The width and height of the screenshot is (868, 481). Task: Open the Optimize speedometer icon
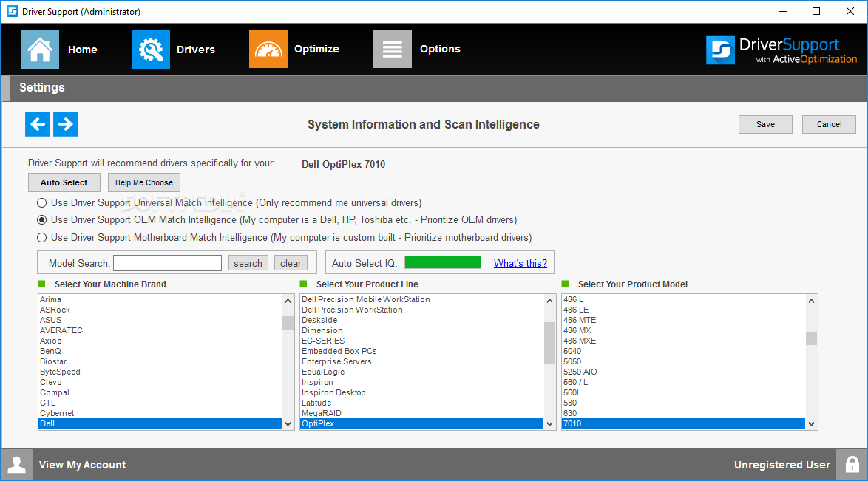click(x=268, y=50)
